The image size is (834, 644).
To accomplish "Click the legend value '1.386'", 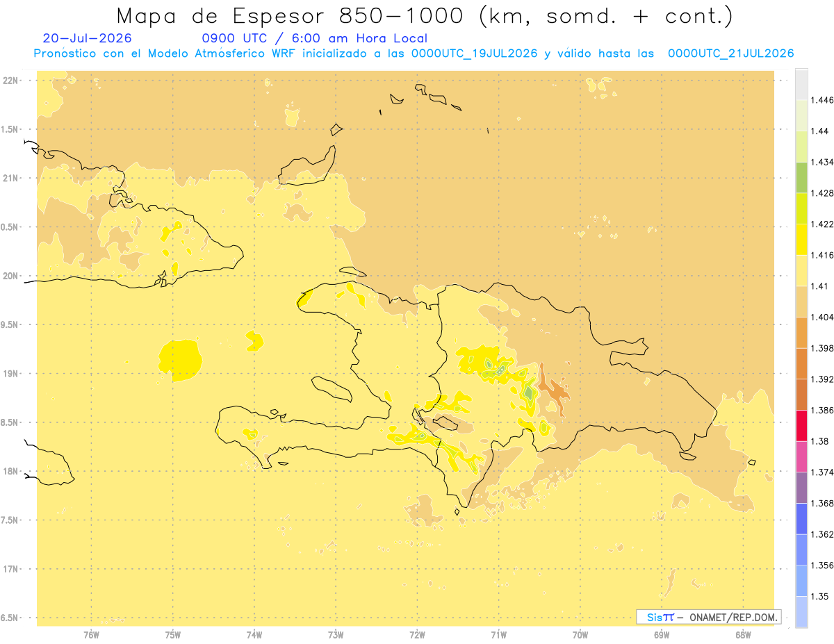I will click(824, 410).
